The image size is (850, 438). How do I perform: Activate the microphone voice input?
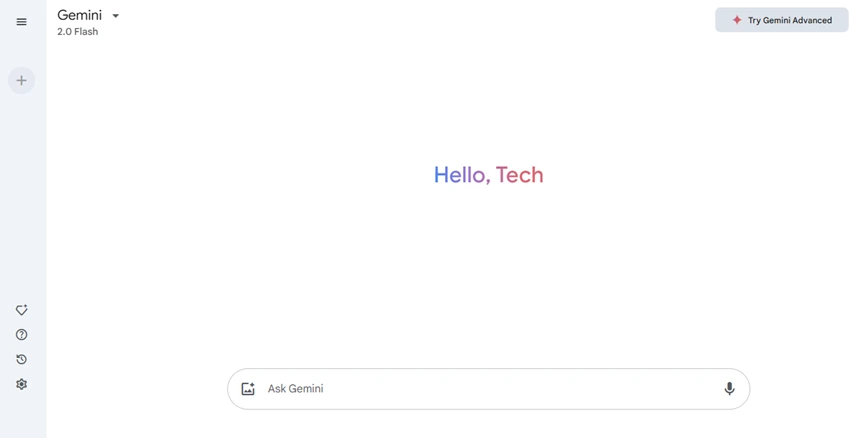point(729,389)
